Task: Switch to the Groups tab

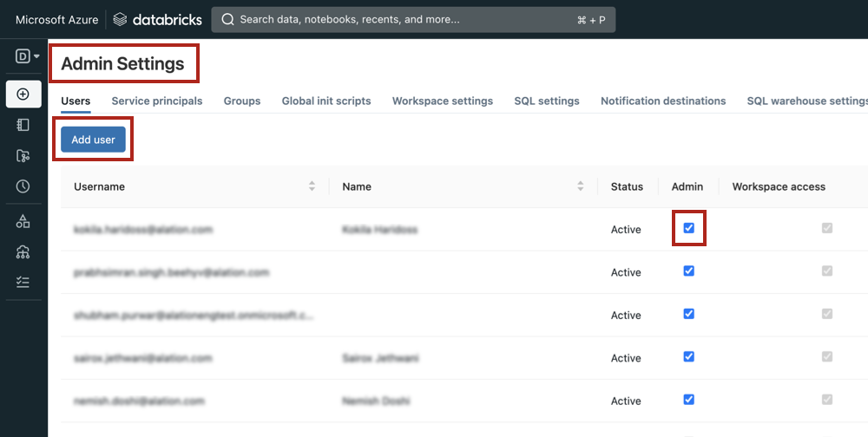Action: pos(242,101)
